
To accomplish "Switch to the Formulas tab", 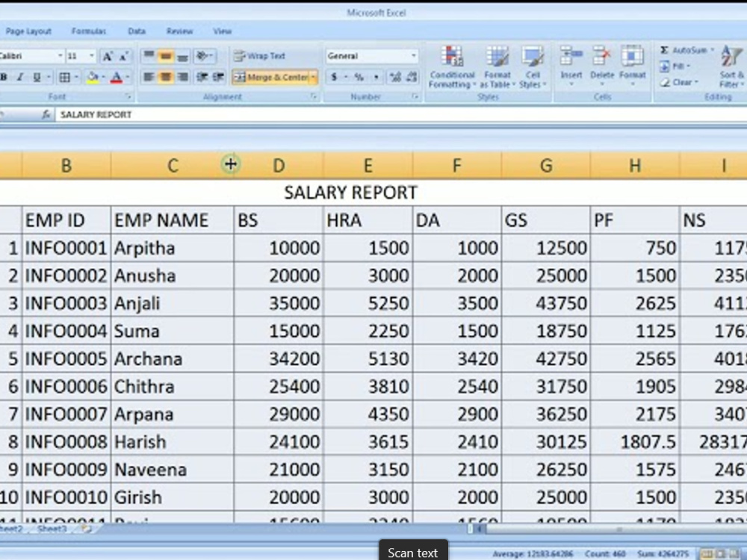I will (89, 31).
